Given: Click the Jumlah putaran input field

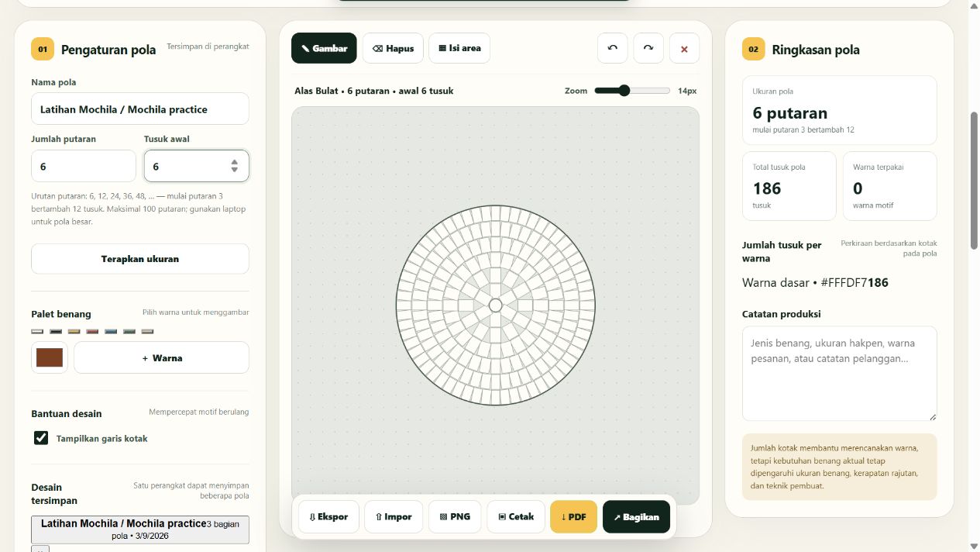Looking at the screenshot, I should pos(84,166).
